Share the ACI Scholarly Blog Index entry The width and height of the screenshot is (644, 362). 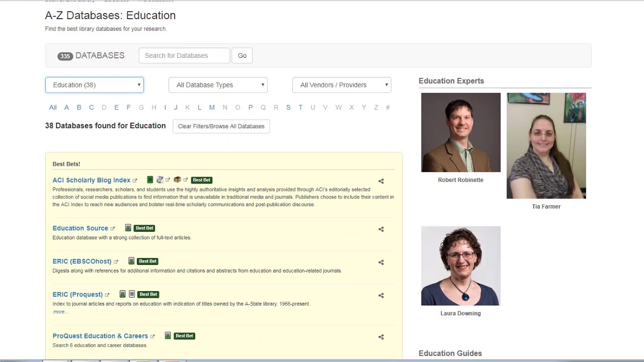click(x=381, y=181)
